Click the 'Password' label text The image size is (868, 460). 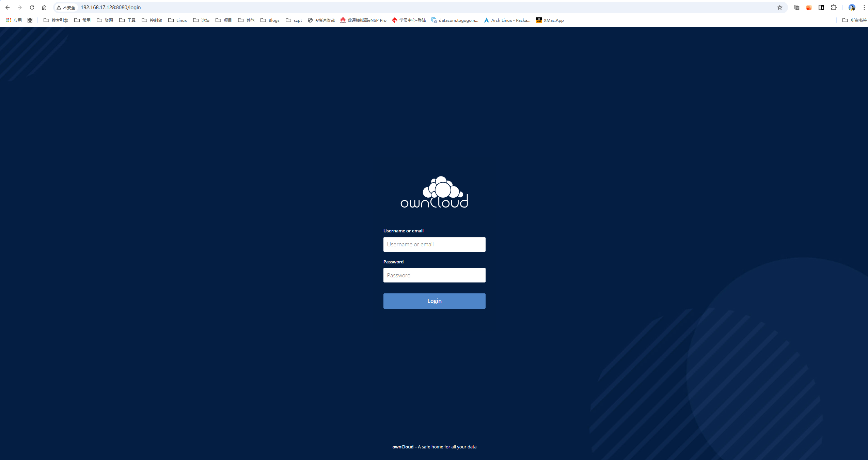[393, 262]
